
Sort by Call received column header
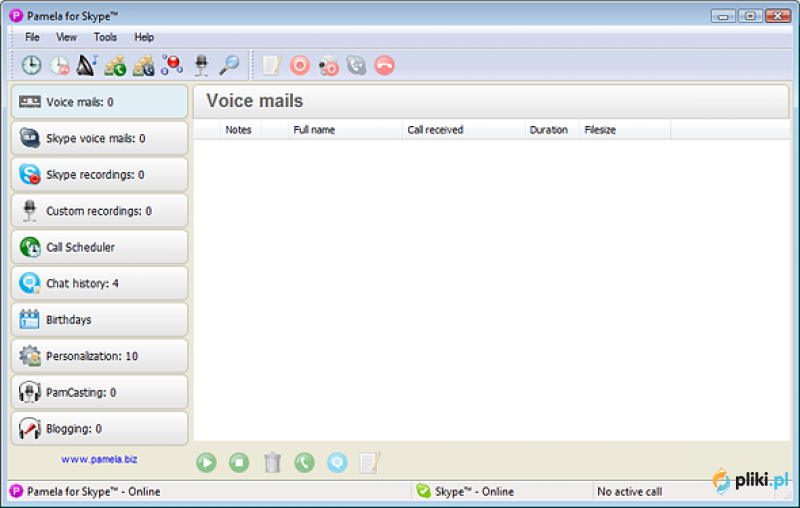[463, 130]
